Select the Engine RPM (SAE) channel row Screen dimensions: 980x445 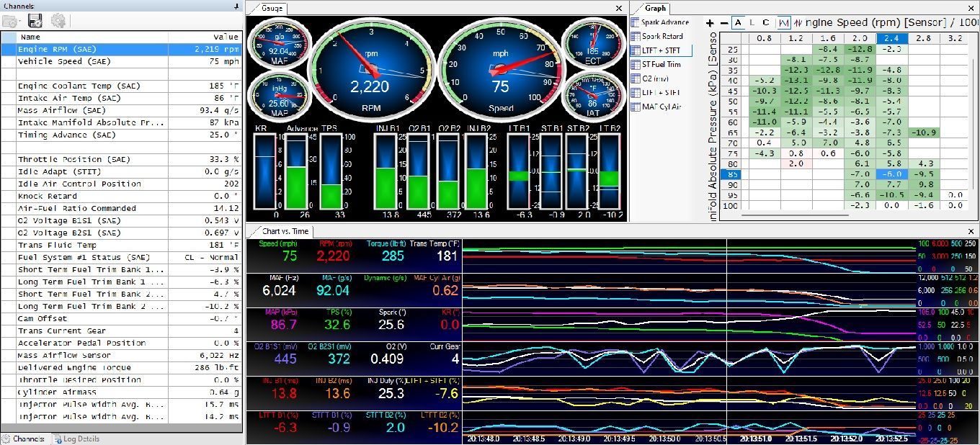coord(94,50)
